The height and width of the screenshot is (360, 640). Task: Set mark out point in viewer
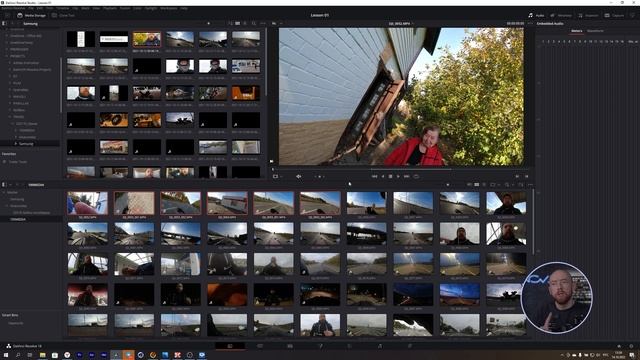526,176
